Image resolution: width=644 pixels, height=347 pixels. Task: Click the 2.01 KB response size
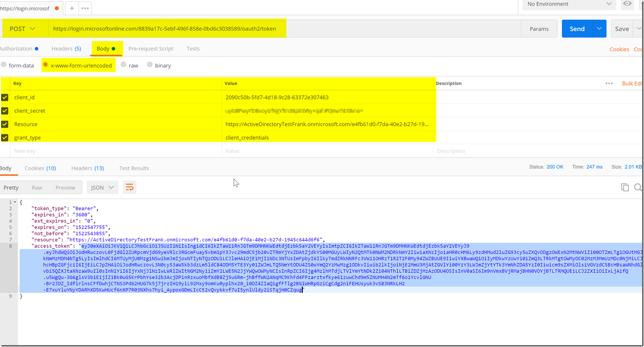(633, 167)
